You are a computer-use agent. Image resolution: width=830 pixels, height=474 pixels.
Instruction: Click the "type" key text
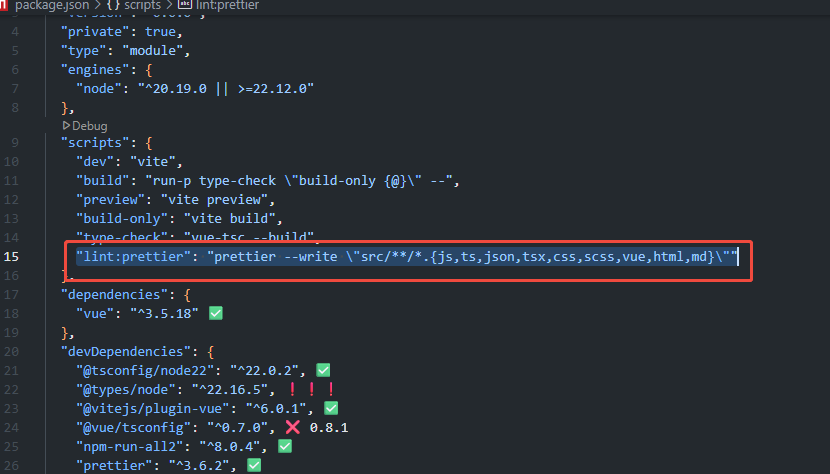tap(84, 51)
